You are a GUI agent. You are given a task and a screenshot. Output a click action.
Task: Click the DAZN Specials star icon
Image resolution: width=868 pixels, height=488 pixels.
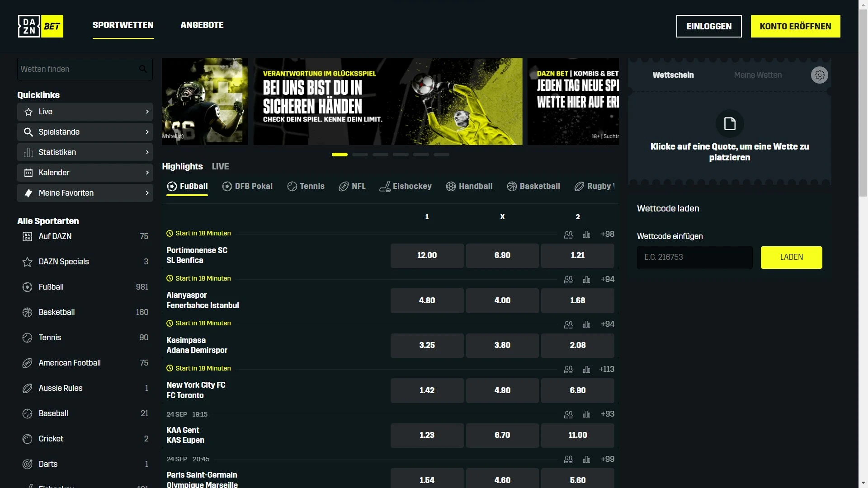pyautogui.click(x=28, y=262)
